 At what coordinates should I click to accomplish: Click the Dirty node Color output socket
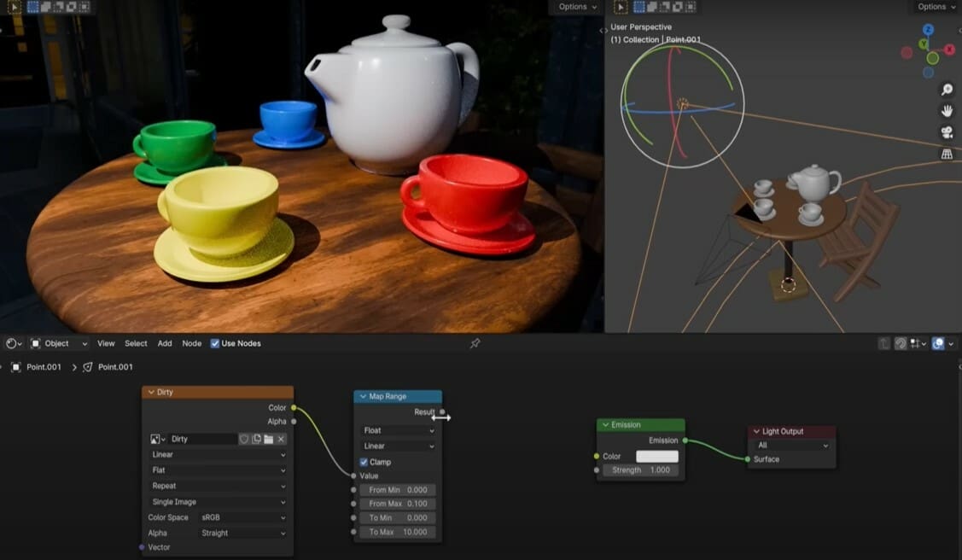click(x=294, y=407)
